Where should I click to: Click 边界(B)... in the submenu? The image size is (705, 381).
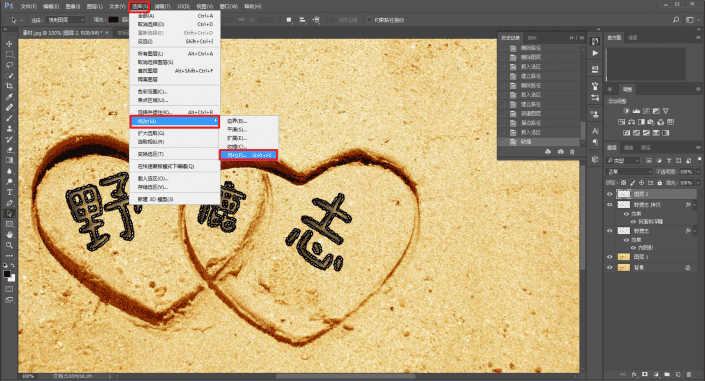click(x=249, y=121)
